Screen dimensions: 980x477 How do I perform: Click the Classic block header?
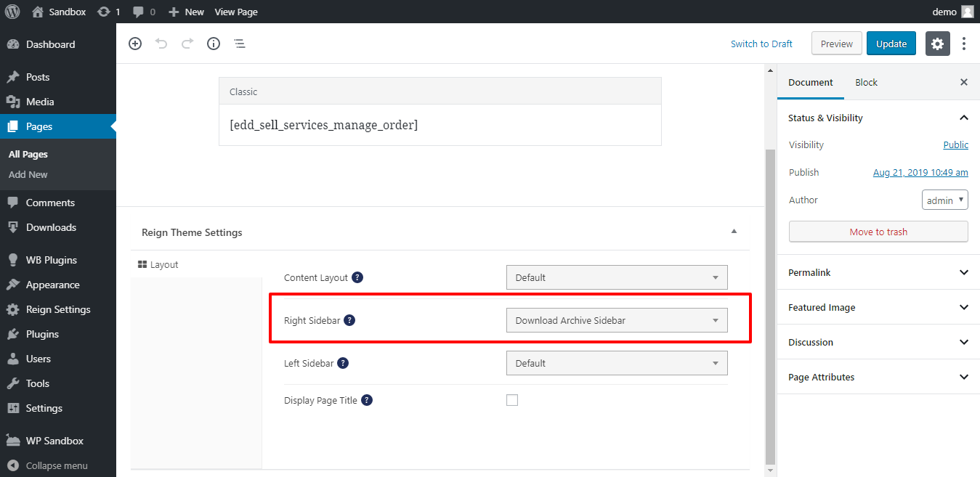click(x=440, y=91)
